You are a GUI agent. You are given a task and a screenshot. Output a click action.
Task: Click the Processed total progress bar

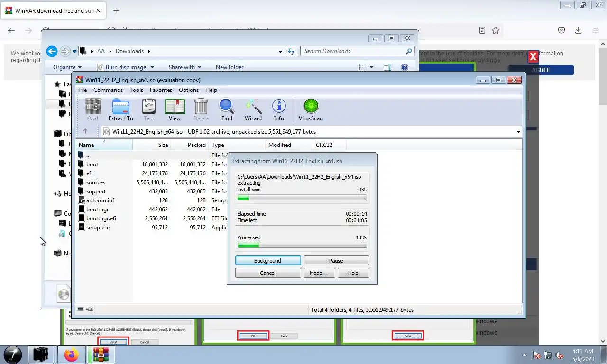(x=302, y=246)
